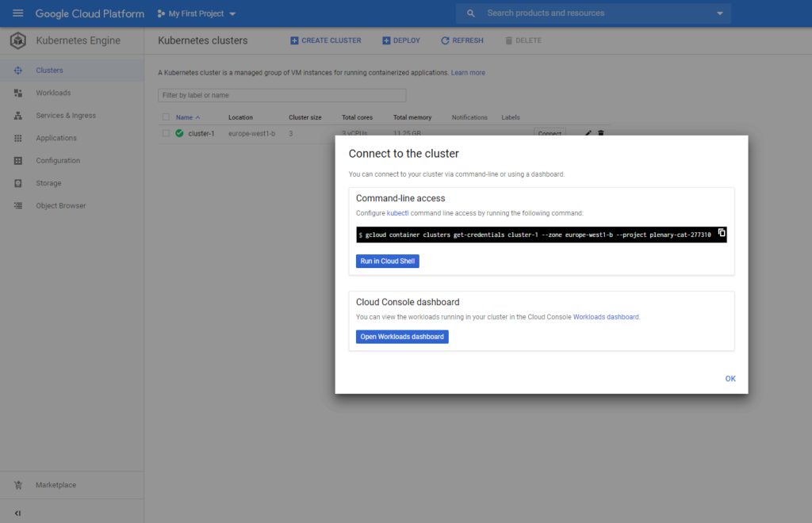Collapse the sidebar with the chevron icon
Viewport: 812px width, 523px height.
pyautogui.click(x=17, y=513)
